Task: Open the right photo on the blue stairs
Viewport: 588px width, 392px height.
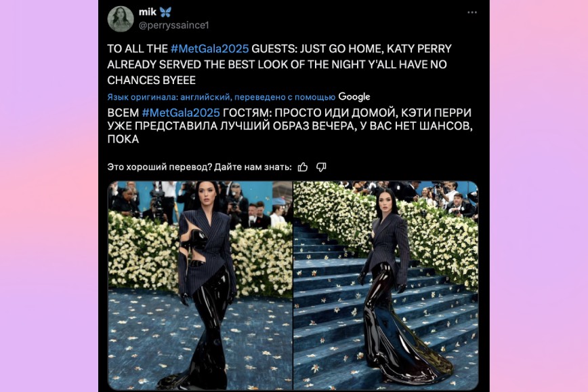Action: (386, 286)
